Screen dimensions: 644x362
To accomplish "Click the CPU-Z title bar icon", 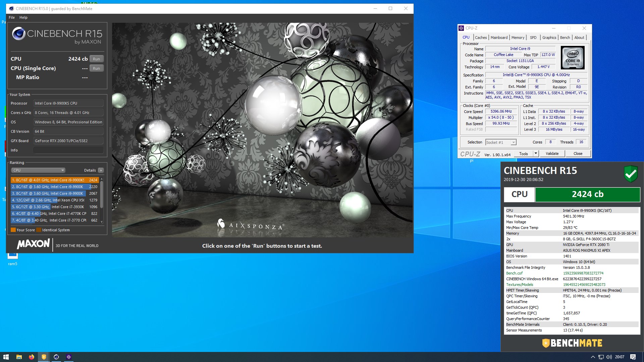I will (462, 28).
